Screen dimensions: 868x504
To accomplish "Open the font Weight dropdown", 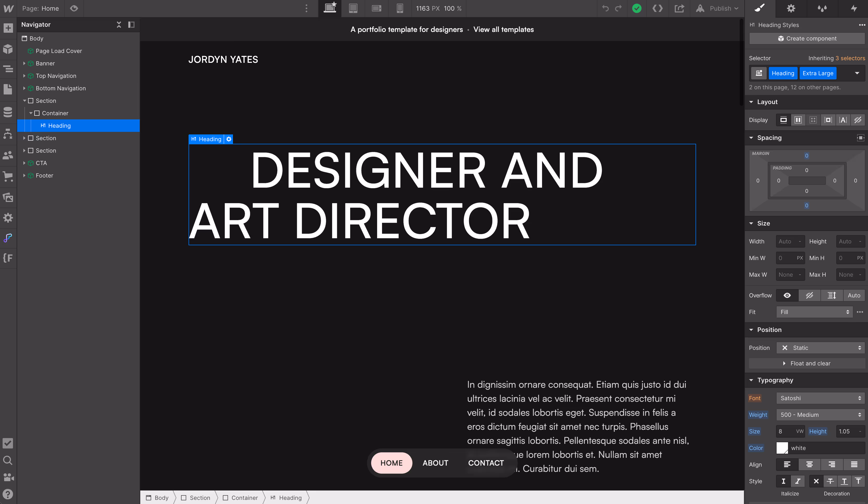I will 820,414.
